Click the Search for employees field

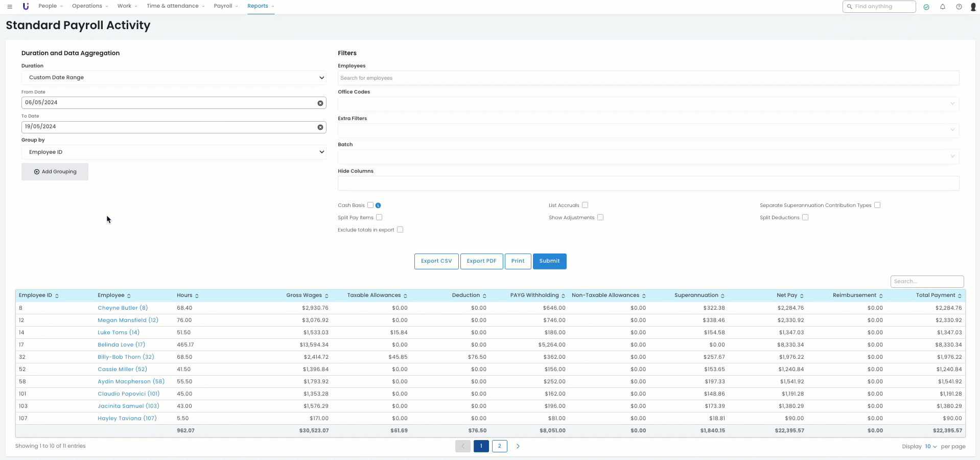click(648, 78)
